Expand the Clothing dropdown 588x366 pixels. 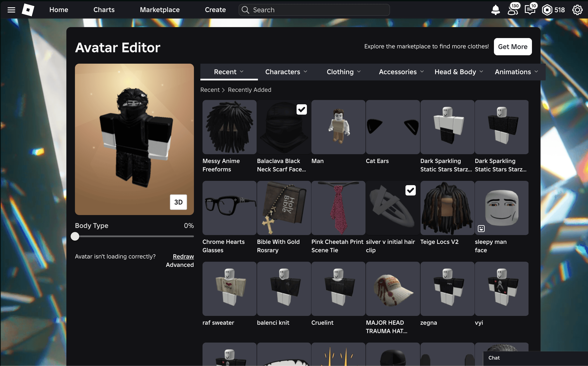click(x=343, y=72)
